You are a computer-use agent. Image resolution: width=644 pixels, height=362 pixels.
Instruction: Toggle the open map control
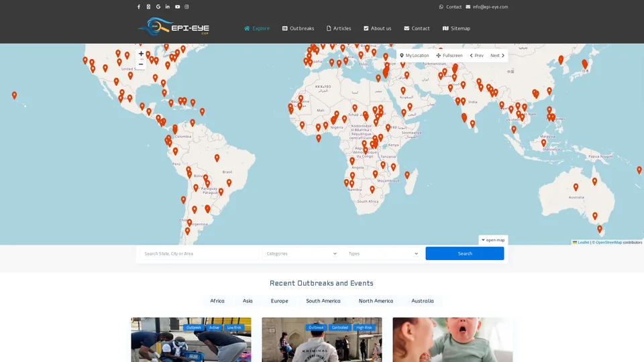pos(493,240)
